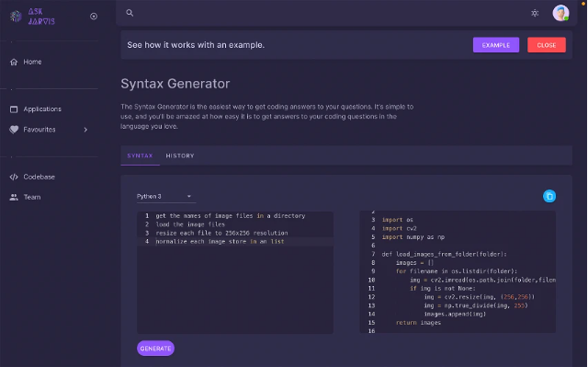Click the 'Syntax Generator' heading
Viewport: 588px width, 367px height.
pyautogui.click(x=175, y=84)
